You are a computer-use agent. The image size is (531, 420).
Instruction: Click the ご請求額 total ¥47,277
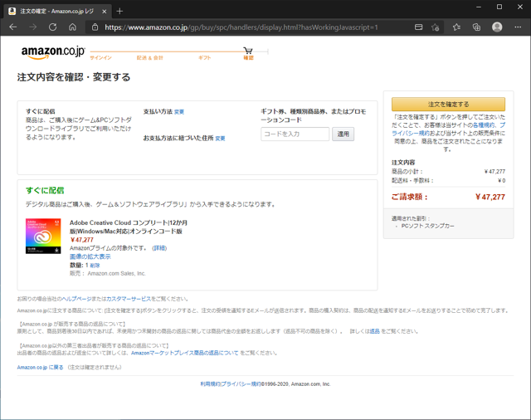(490, 197)
